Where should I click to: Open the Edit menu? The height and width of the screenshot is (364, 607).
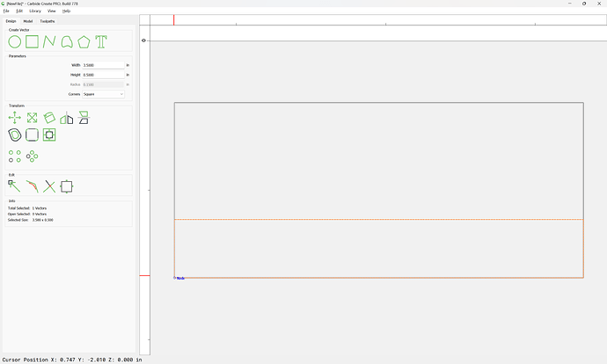[x=19, y=11]
